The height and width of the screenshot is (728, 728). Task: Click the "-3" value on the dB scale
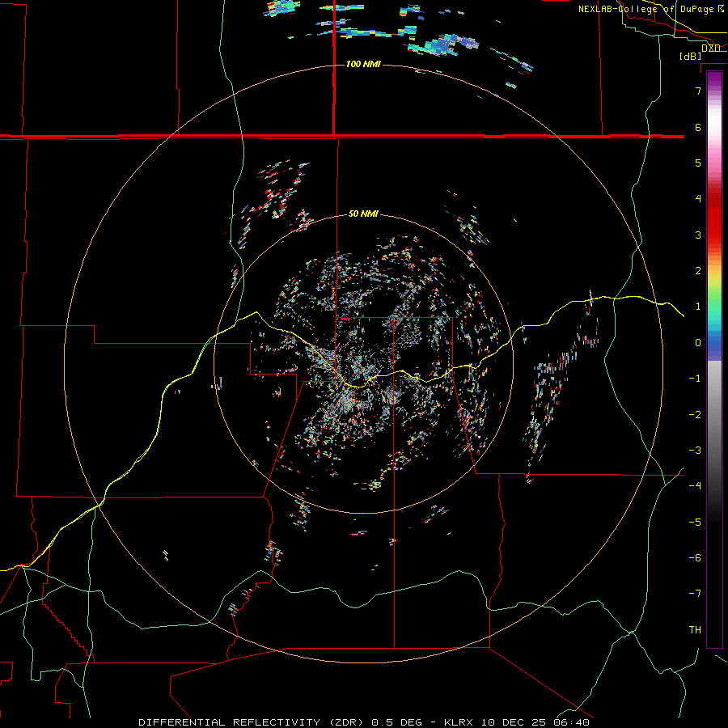coord(695,451)
